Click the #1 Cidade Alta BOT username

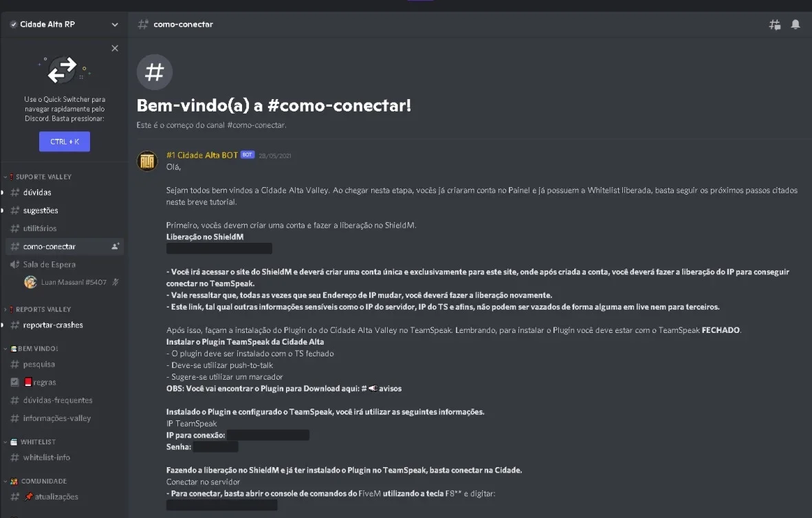202,155
